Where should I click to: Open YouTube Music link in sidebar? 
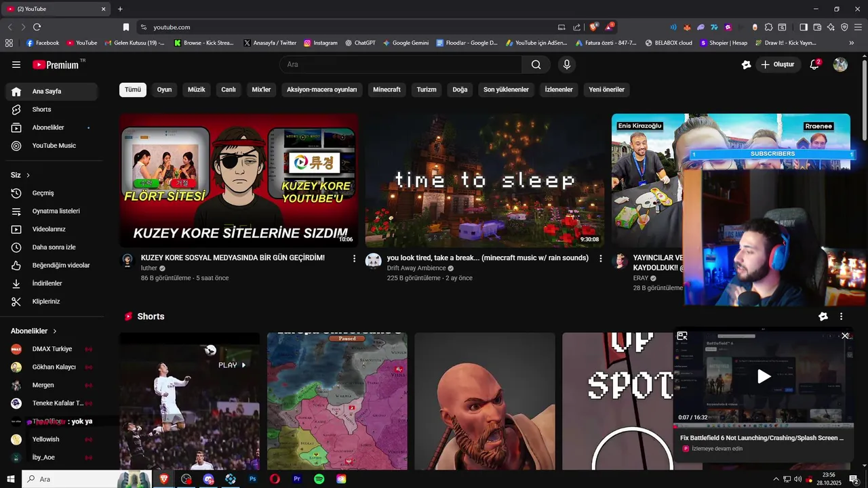pos(52,146)
